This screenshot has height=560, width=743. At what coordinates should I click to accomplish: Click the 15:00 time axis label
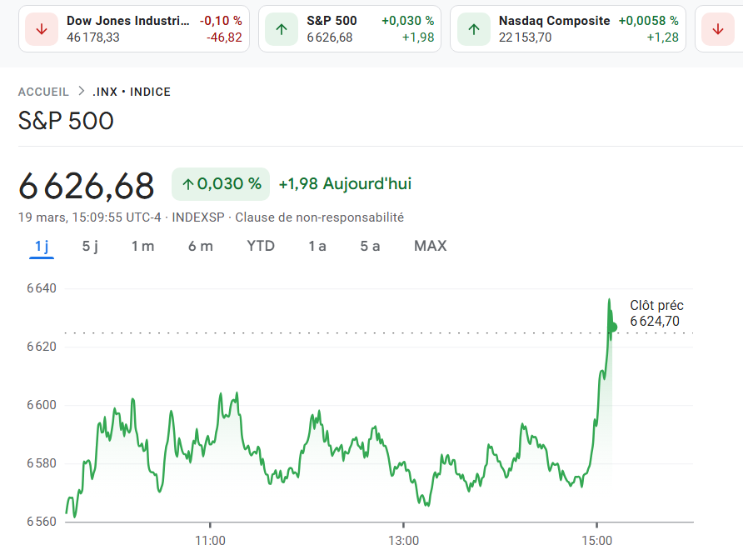596,541
